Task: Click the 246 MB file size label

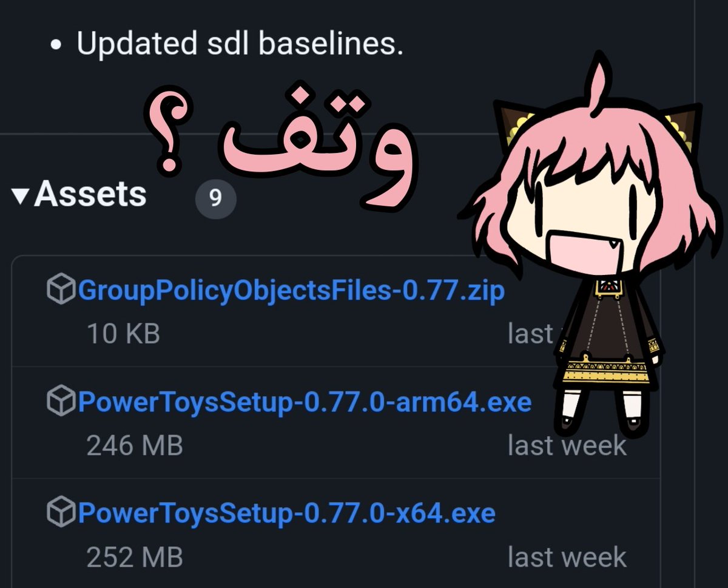Action: [135, 445]
